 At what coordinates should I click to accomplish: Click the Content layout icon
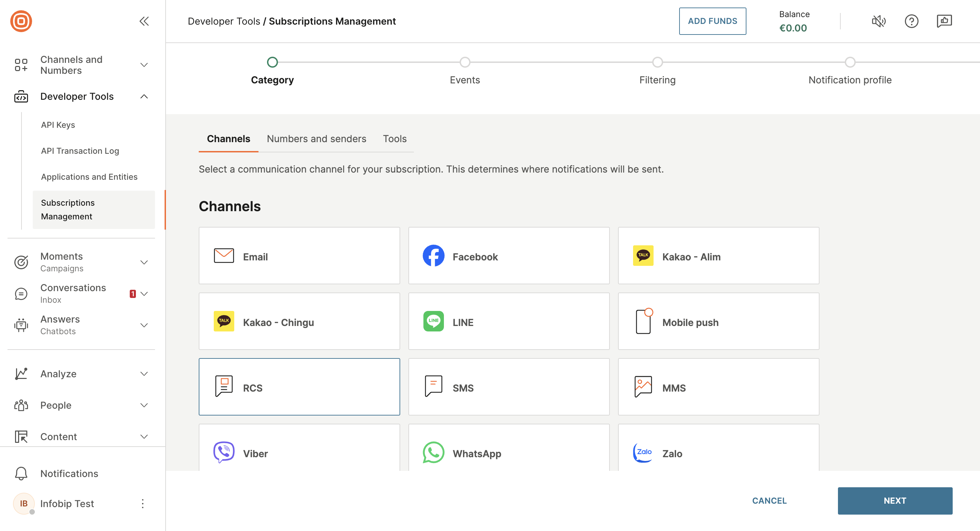[x=21, y=437]
